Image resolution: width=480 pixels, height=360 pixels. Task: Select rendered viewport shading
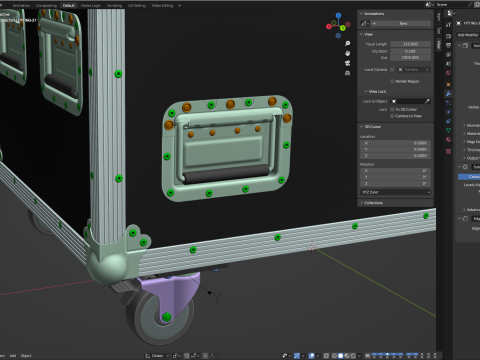pos(353,356)
